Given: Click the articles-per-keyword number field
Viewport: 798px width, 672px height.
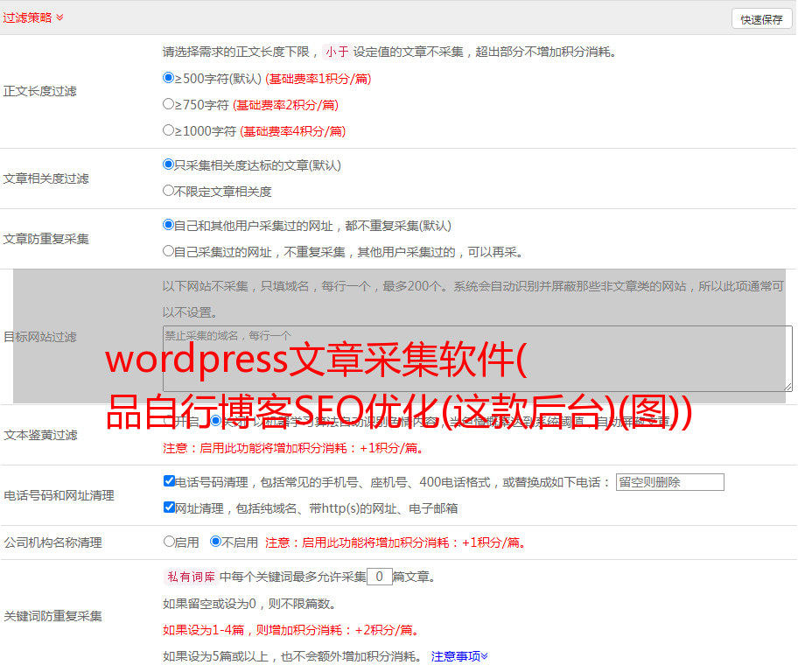Looking at the screenshot, I should coord(379,577).
